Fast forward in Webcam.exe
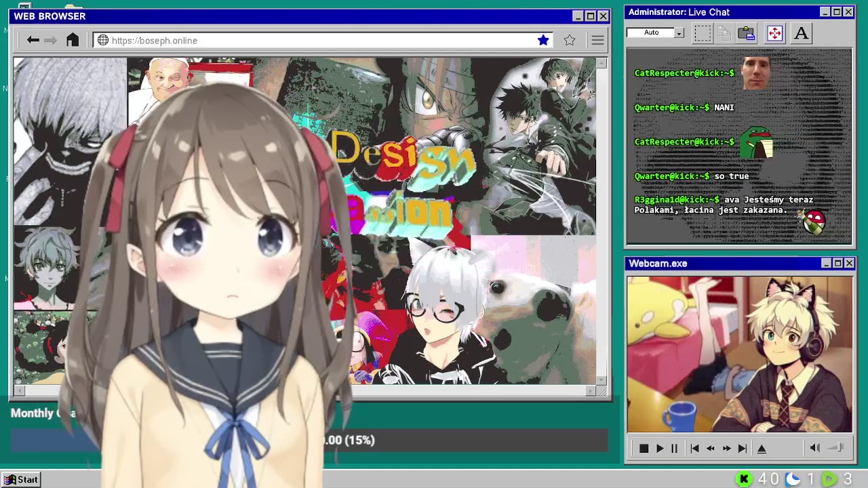This screenshot has height=488, width=868. click(x=726, y=449)
